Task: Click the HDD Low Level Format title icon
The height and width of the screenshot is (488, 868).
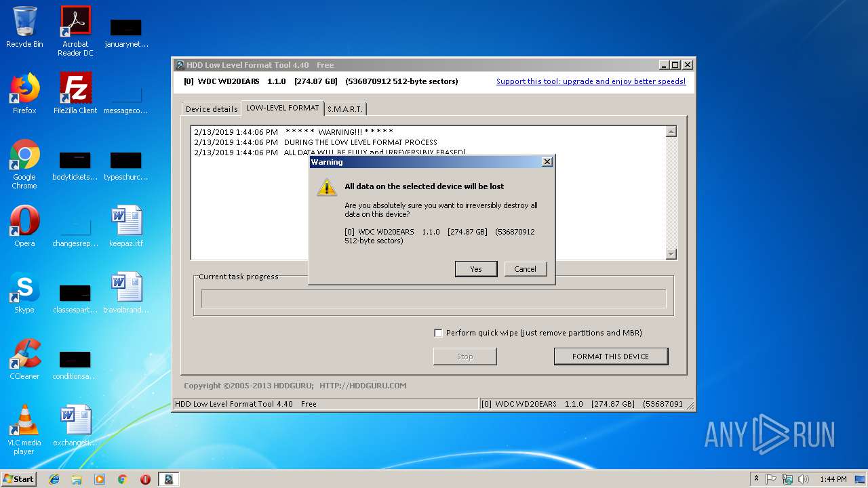Action: tap(180, 65)
